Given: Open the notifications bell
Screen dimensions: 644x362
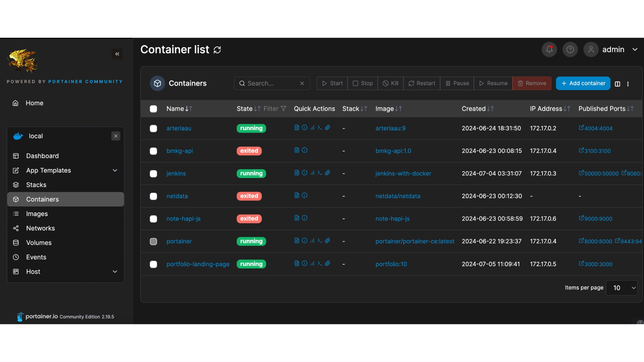Looking at the screenshot, I should pos(549,50).
